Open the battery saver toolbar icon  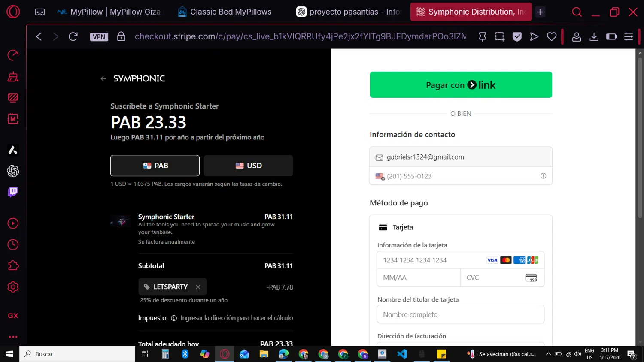(611, 37)
